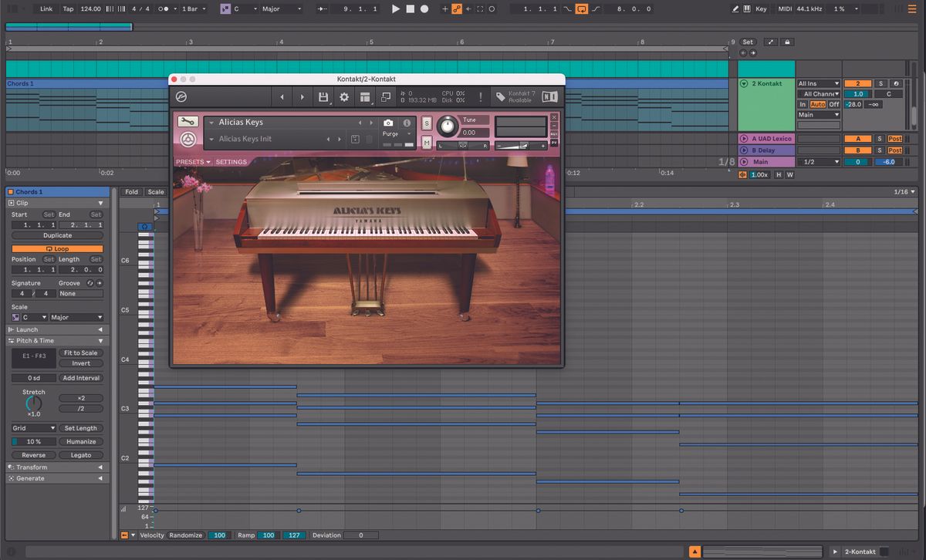Mute the Alicias Keys instrument with the M button

coord(426,143)
